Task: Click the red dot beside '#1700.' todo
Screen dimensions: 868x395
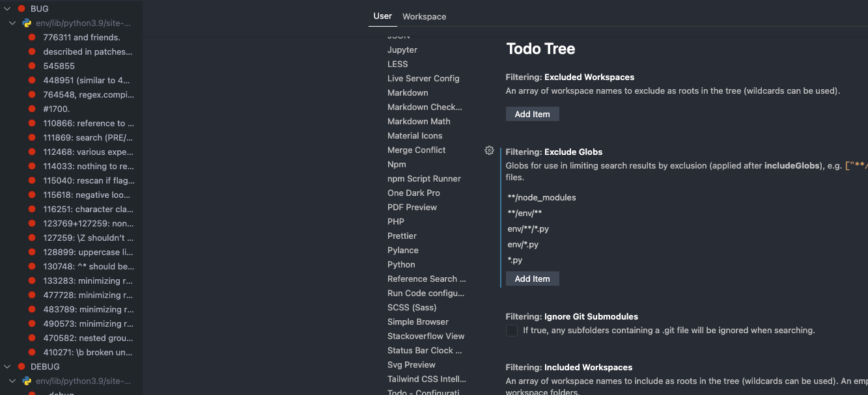Action: (x=31, y=109)
